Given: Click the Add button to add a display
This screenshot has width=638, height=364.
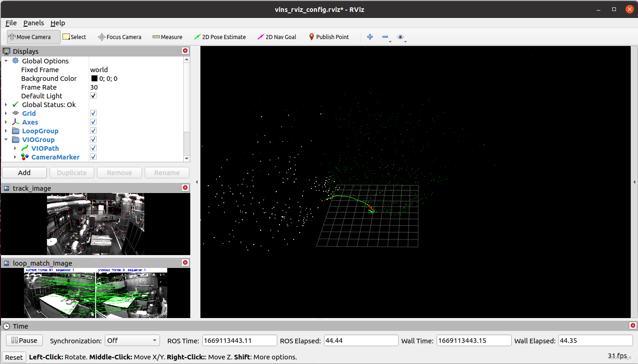Looking at the screenshot, I should [24, 172].
